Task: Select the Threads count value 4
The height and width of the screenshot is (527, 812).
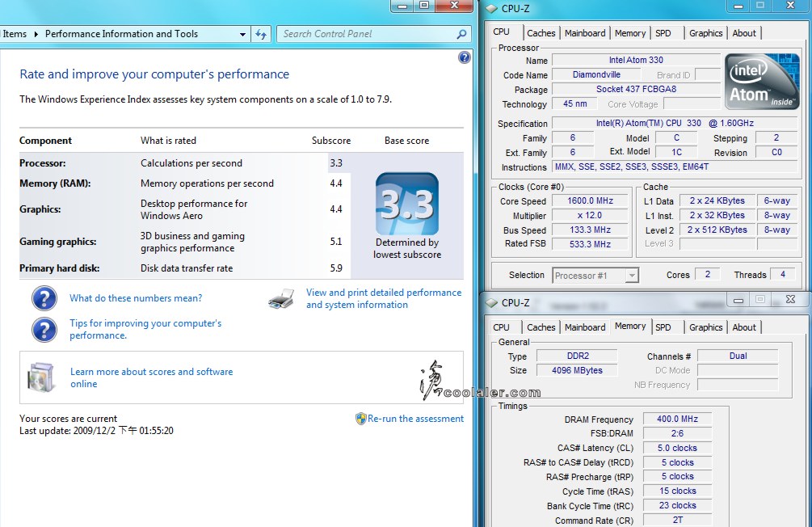Action: [782, 275]
